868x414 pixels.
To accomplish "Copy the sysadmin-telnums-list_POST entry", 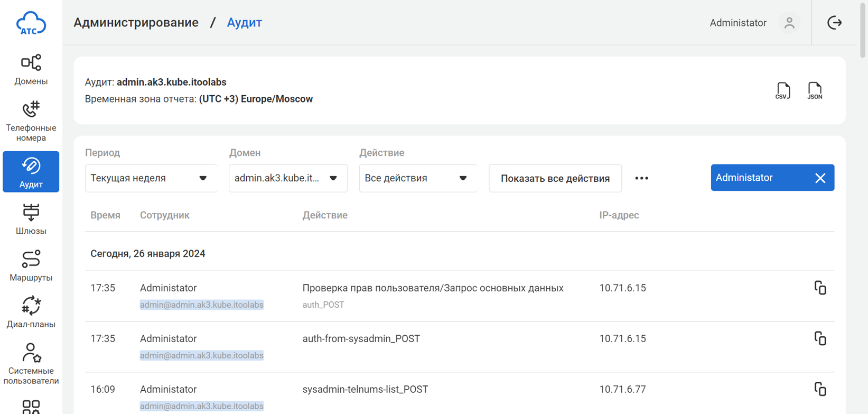I will point(820,389).
